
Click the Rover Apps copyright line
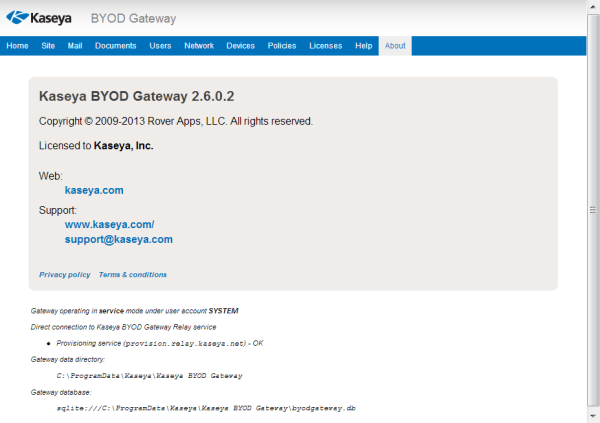pyautogui.click(x=176, y=121)
